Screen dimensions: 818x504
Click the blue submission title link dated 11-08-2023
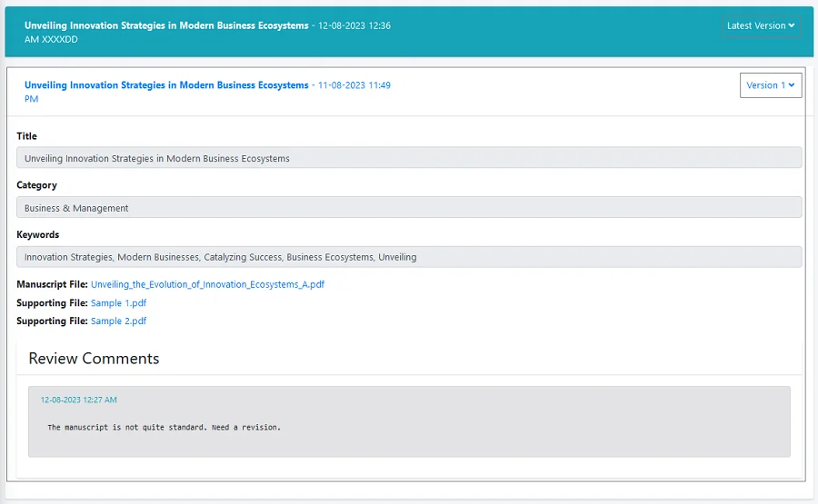point(166,85)
